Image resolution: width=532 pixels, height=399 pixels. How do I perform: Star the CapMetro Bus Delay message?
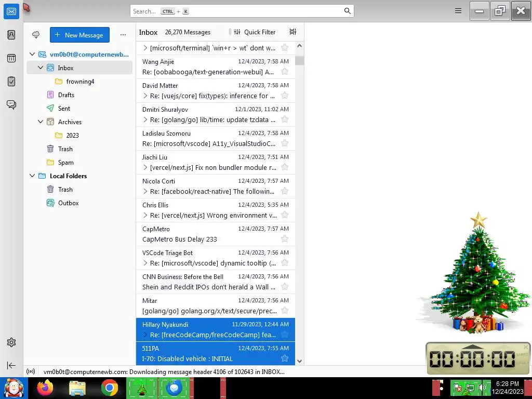pyautogui.click(x=285, y=239)
